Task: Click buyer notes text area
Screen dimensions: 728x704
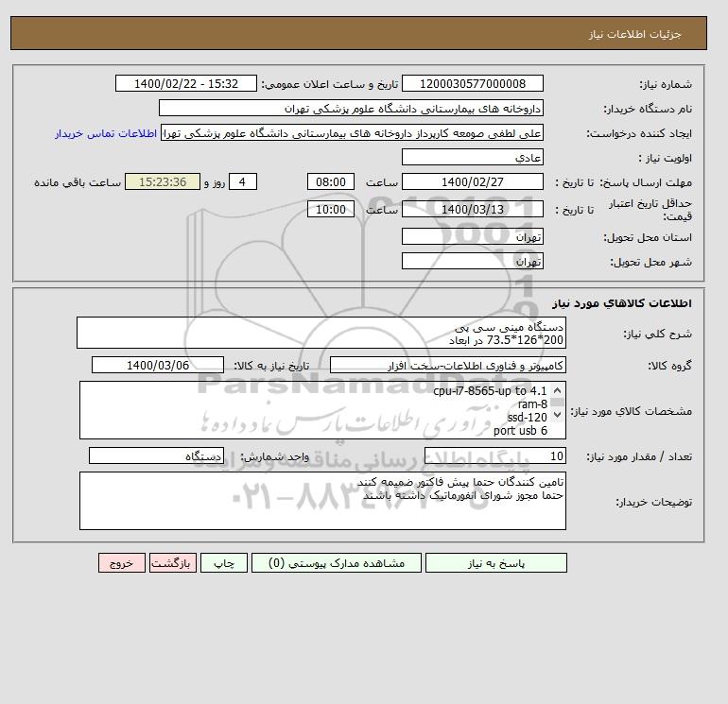Action: pos(322,501)
